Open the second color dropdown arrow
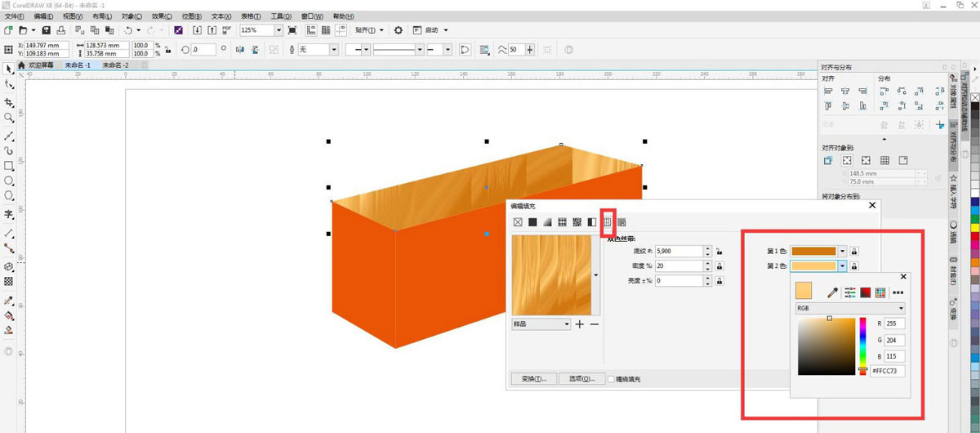The width and height of the screenshot is (980, 433). [x=842, y=266]
